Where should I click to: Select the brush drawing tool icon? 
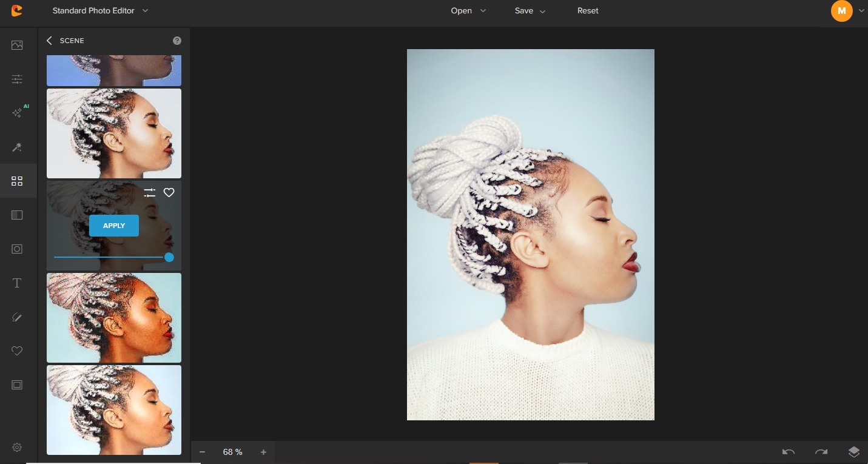[17, 317]
